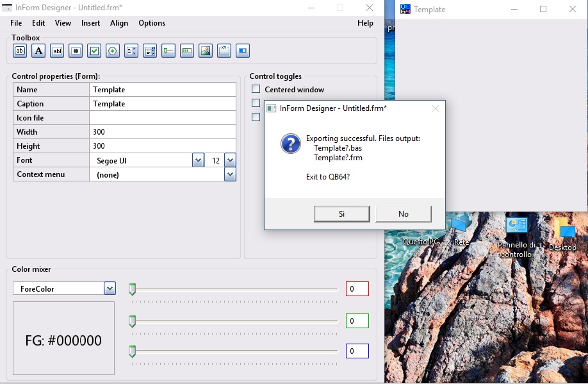The height and width of the screenshot is (384, 588).
Task: Add a Toggle Switch control from Toolbox
Action: pyautogui.click(x=243, y=51)
